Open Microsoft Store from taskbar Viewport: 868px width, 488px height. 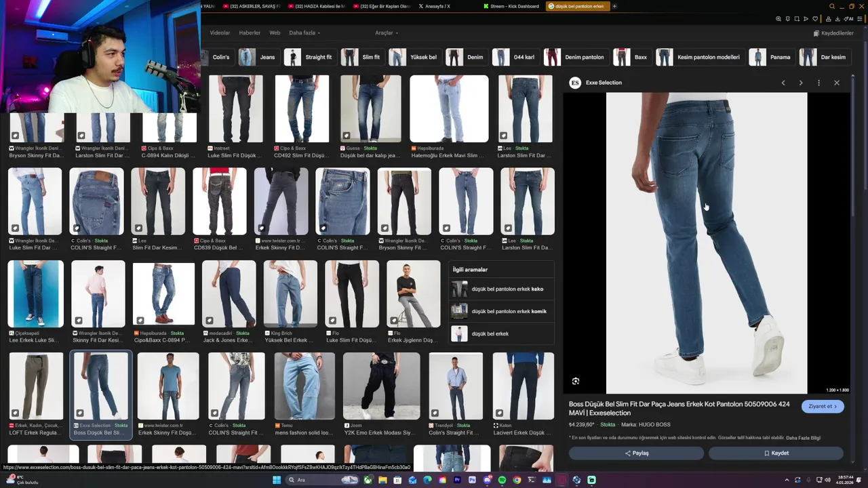point(397,480)
